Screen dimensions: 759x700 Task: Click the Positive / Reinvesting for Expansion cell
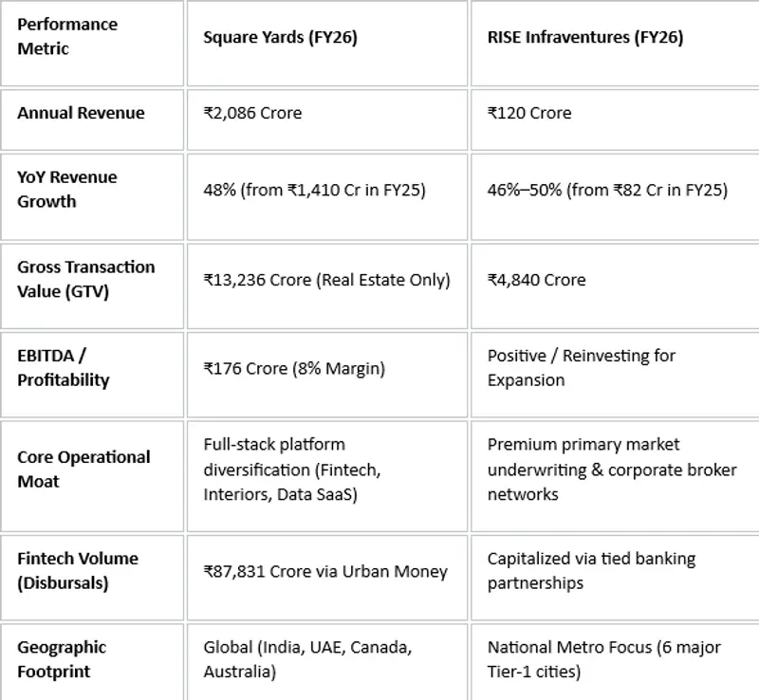615,375
